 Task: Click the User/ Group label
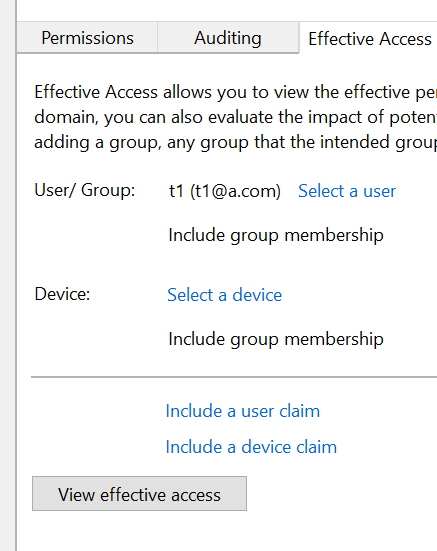[x=85, y=190]
